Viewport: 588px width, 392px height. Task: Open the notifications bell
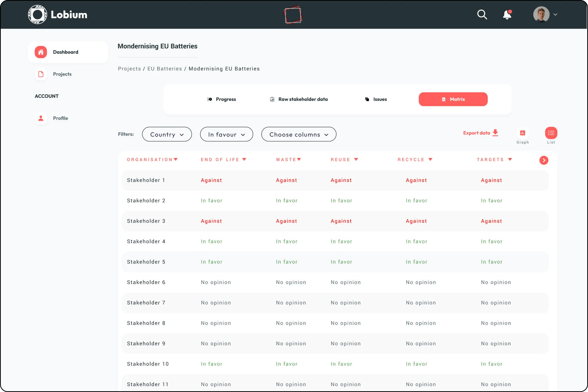click(x=507, y=15)
